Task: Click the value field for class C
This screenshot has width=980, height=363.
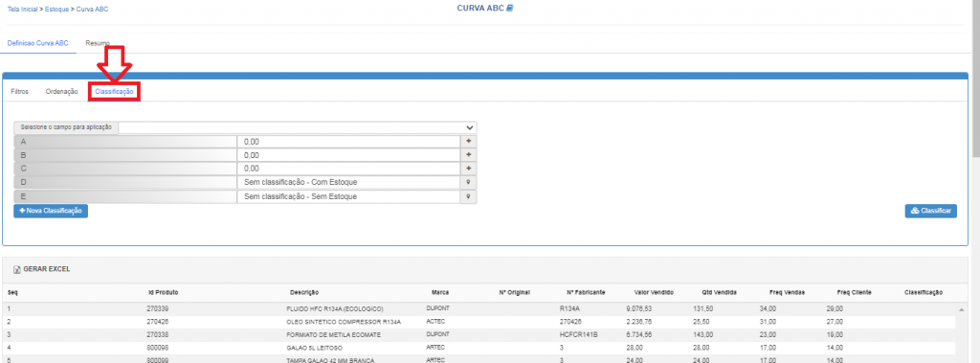Action: (x=348, y=169)
